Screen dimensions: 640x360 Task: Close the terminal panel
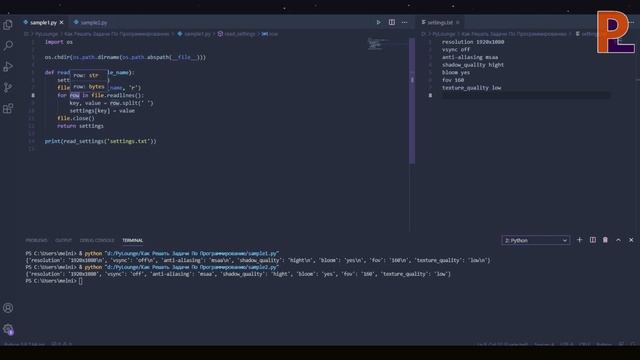tap(631, 240)
